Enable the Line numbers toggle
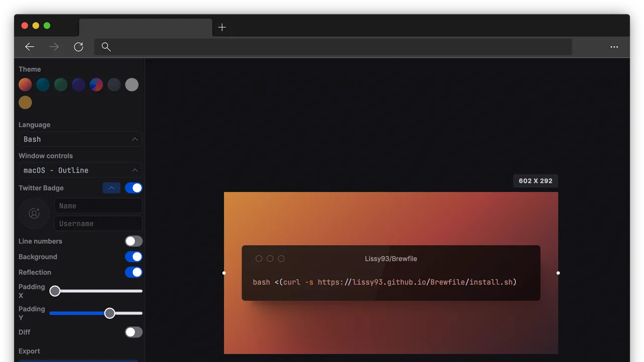644x362 pixels. [x=134, y=241]
